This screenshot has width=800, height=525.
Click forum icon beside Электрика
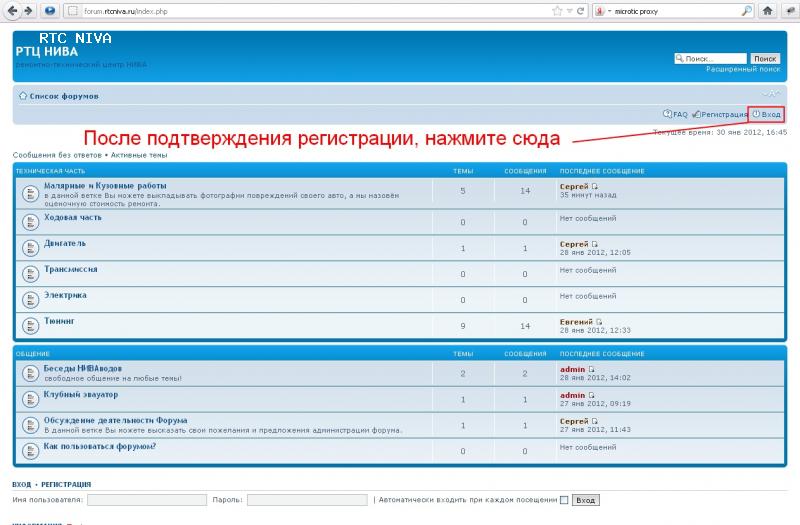click(30, 300)
